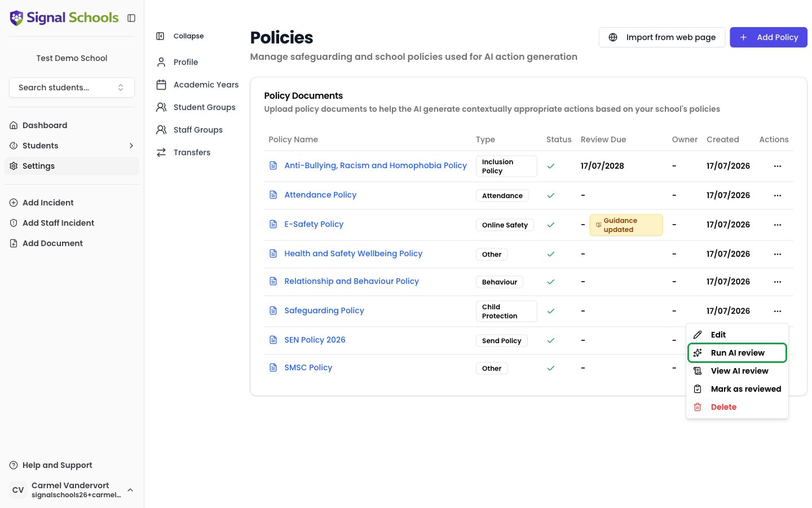Open Help and Support

(x=72, y=465)
